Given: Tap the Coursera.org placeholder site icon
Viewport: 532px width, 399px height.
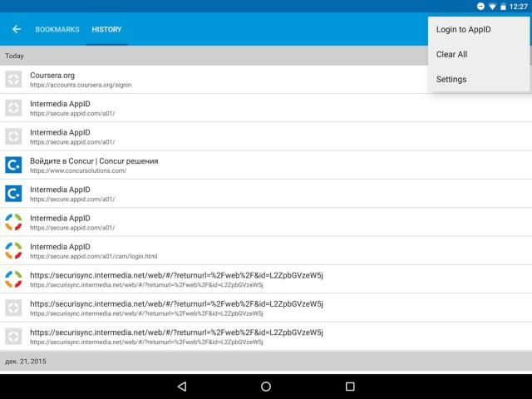Looking at the screenshot, I should tap(13, 80).
